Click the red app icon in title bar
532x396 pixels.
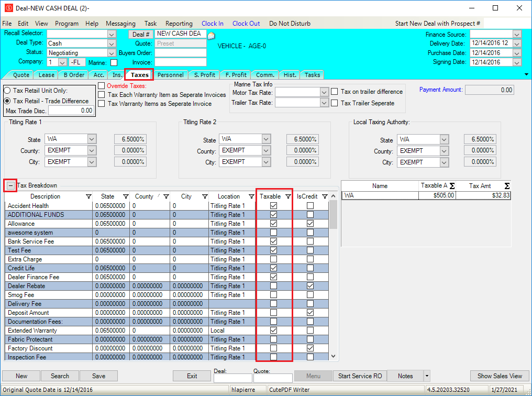(x=9, y=8)
